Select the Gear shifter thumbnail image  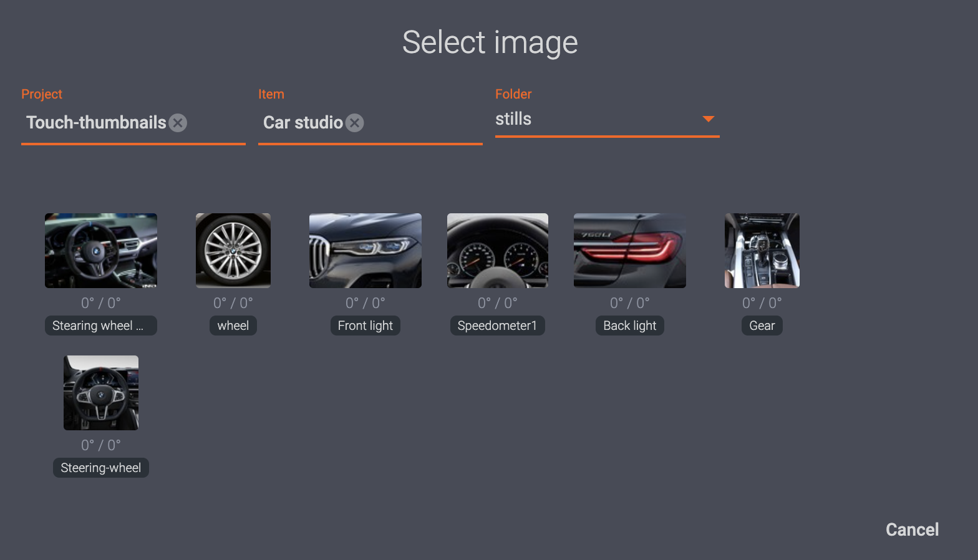point(762,251)
